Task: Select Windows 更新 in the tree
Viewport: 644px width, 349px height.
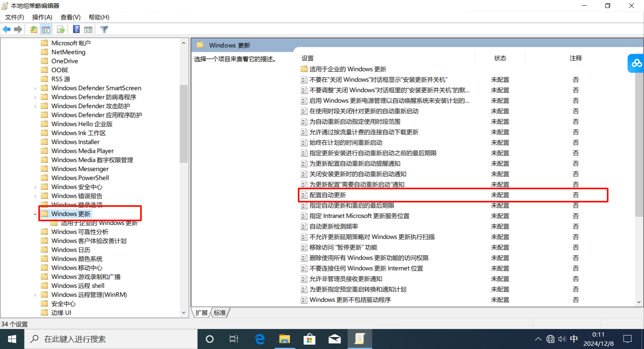Action: [71, 214]
